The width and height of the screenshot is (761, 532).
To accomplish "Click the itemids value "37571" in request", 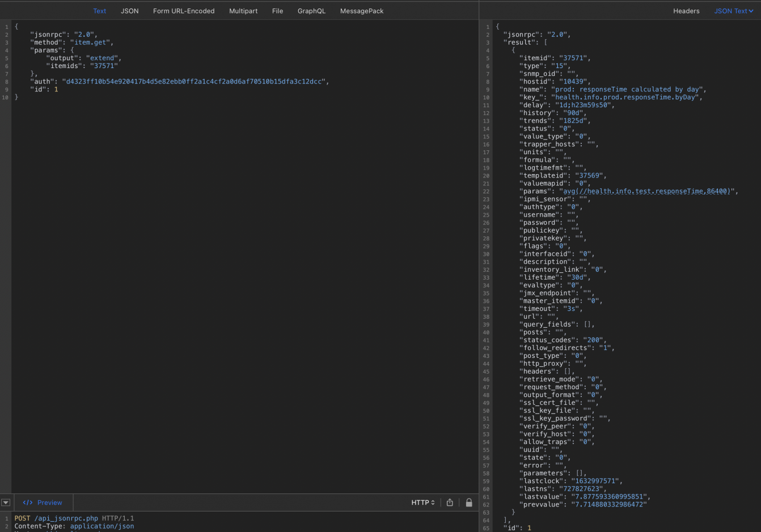I will pyautogui.click(x=104, y=66).
